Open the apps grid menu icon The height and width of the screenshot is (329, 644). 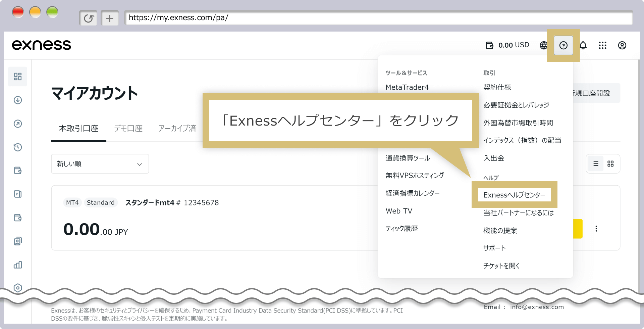(x=602, y=45)
